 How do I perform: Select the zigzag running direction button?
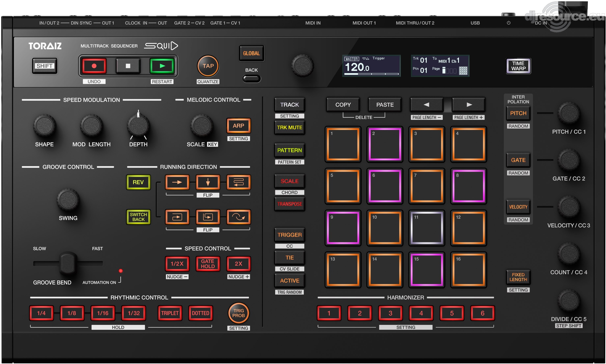click(238, 182)
